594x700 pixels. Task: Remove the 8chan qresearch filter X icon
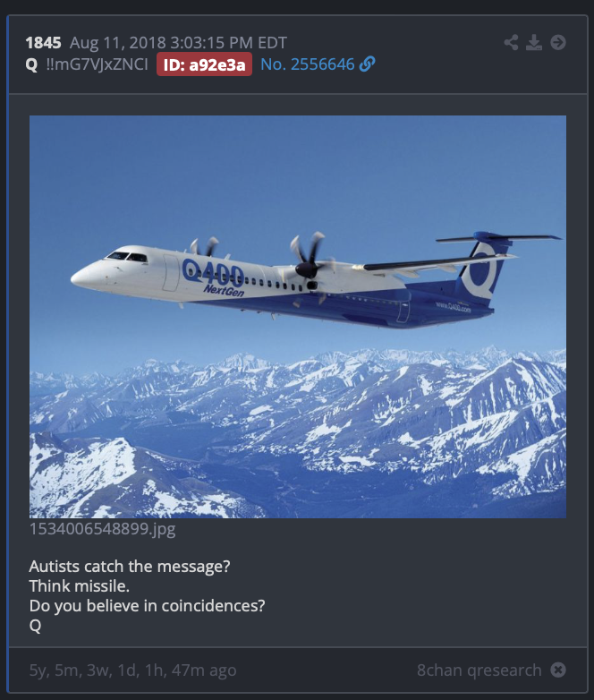[x=558, y=670]
